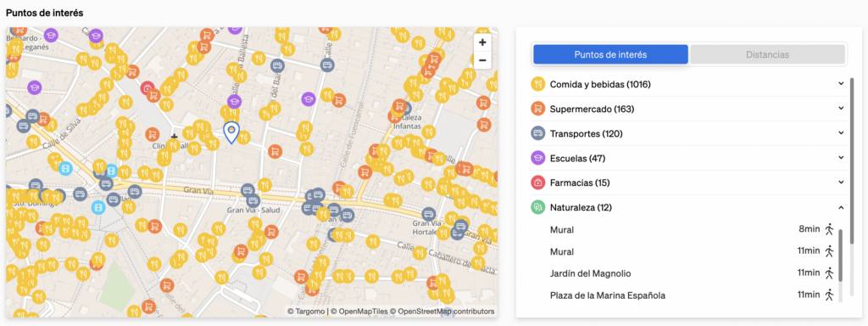This screenshot has width=868, height=326.
Task: Select the cyan cinema marker near Sto. Domingo label
Action: coord(98,207)
